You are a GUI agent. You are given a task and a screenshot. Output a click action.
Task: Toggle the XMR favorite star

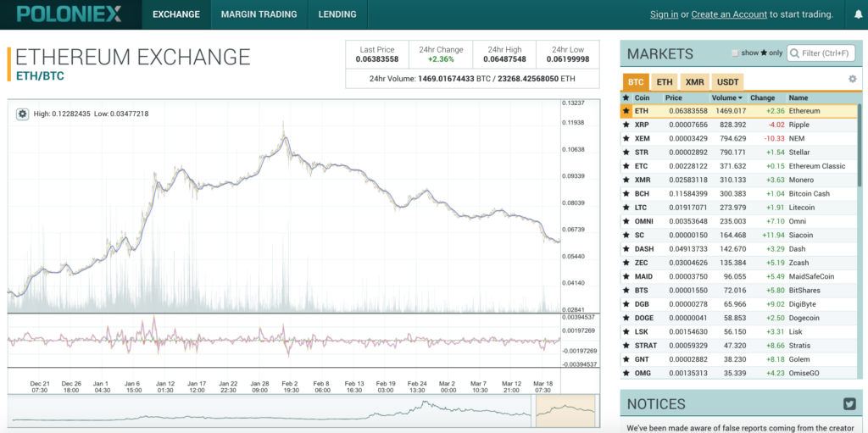(x=626, y=180)
